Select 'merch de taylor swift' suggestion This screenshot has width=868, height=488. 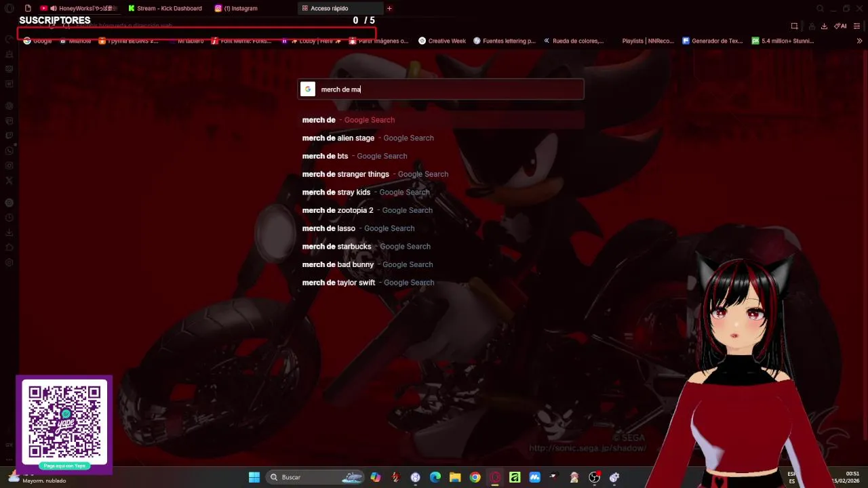(x=441, y=283)
